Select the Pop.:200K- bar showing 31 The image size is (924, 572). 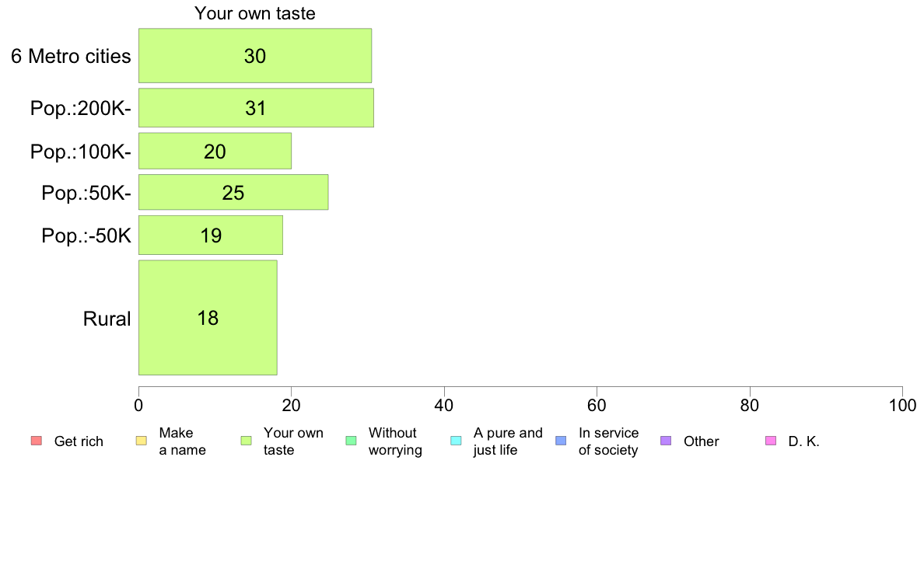[257, 108]
